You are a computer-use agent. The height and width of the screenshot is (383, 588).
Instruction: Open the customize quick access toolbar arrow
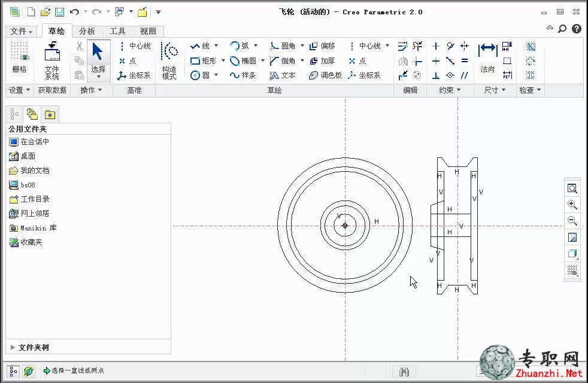[x=158, y=12]
